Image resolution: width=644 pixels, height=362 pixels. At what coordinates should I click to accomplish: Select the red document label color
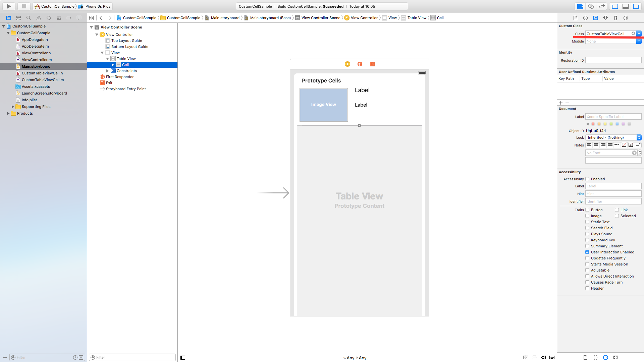point(593,124)
